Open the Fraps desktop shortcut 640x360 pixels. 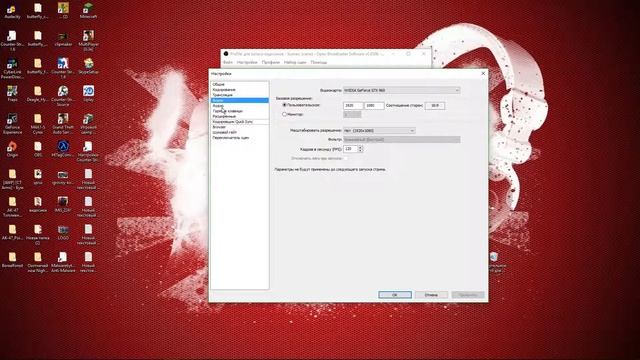coord(12,93)
